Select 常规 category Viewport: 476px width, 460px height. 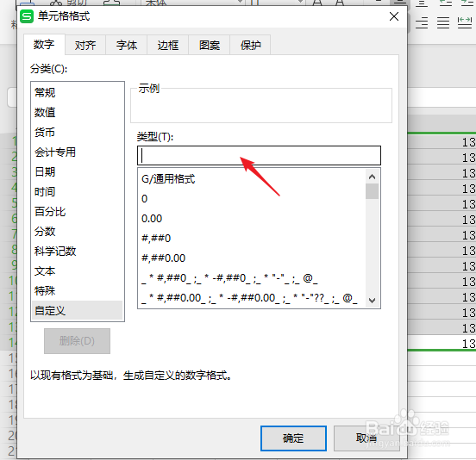pos(77,92)
